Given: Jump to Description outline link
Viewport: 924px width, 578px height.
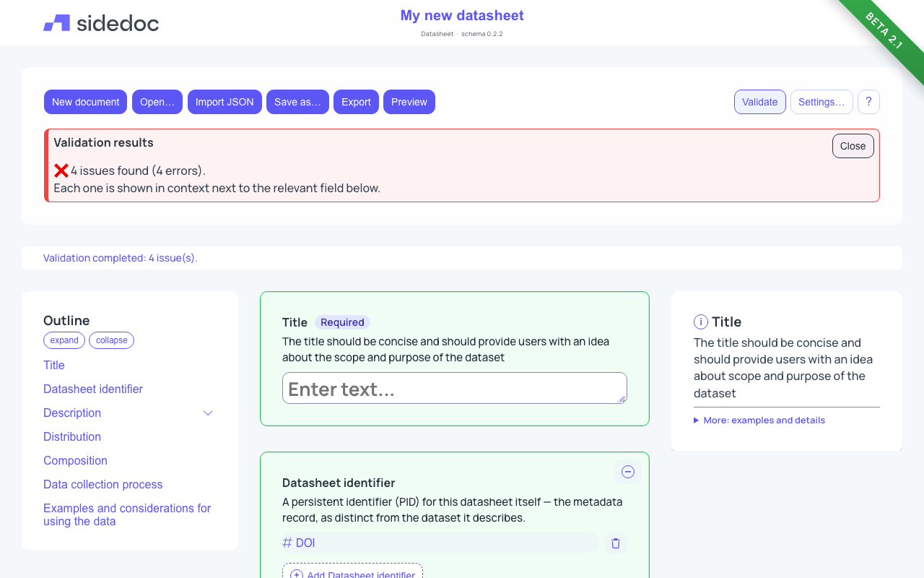Looking at the screenshot, I should (72, 413).
